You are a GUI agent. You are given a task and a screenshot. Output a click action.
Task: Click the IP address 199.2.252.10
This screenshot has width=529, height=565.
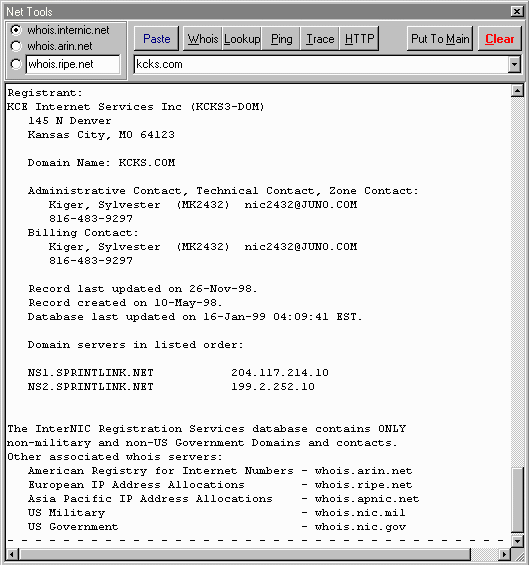[x=273, y=387]
